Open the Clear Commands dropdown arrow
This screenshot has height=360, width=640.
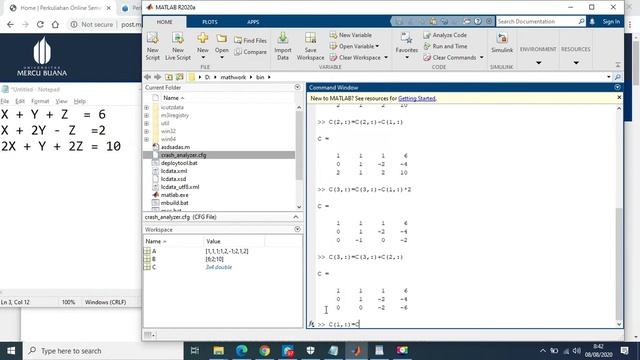[x=482, y=58]
